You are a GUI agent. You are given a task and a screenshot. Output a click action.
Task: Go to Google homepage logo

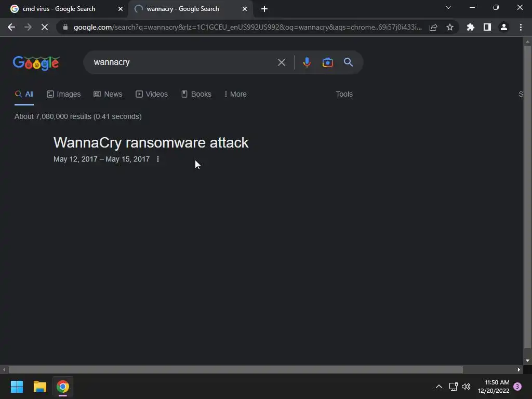(36, 63)
